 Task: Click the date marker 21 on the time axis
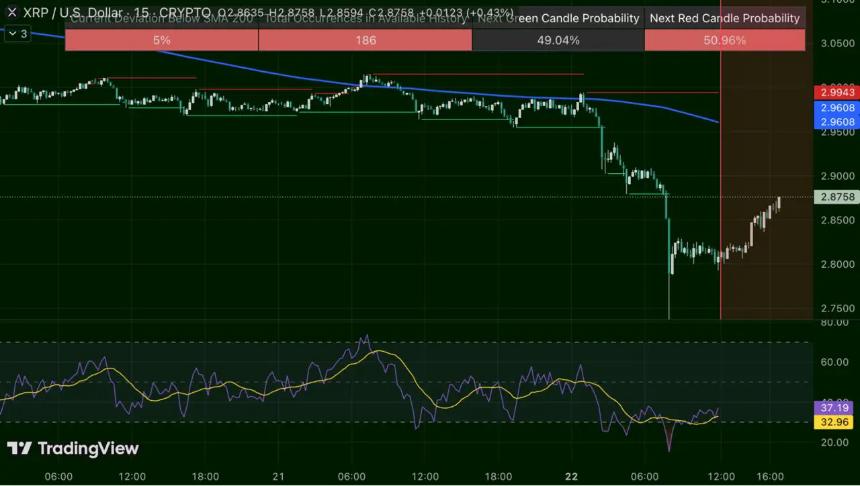(x=280, y=477)
